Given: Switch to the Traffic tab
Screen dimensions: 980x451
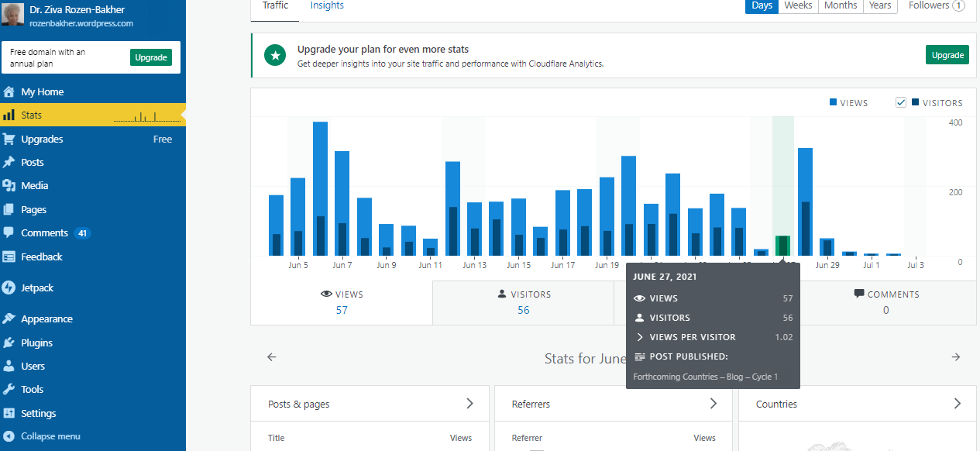Looking at the screenshot, I should [275, 5].
